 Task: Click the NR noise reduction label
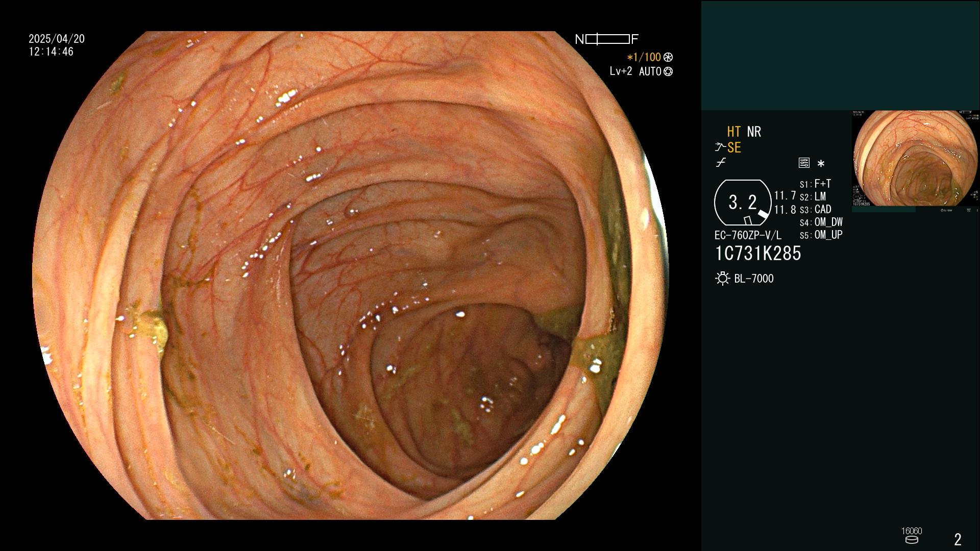(754, 132)
